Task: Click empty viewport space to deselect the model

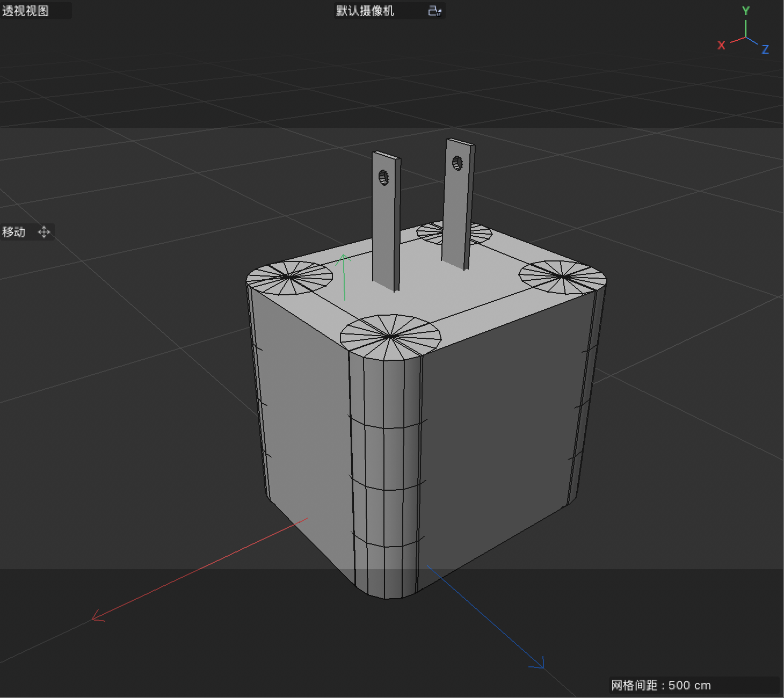Action: [134, 134]
